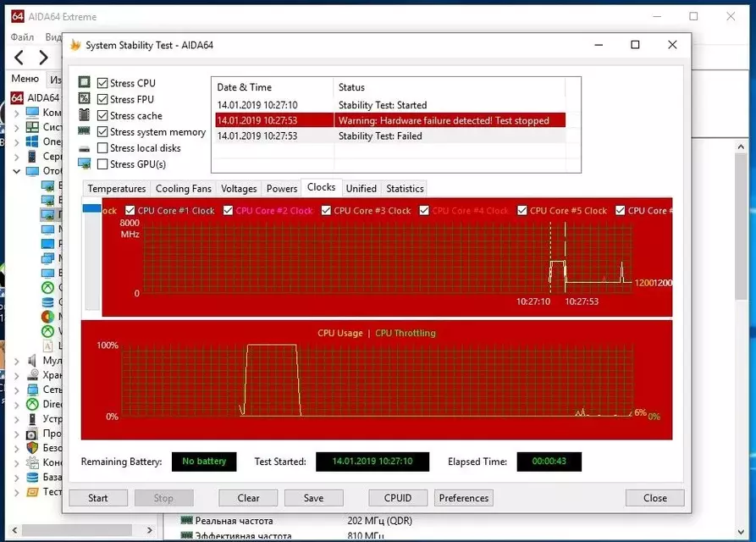Viewport: 756px width, 542px height.
Task: Click the Stress local disks drive icon
Action: (x=85, y=148)
